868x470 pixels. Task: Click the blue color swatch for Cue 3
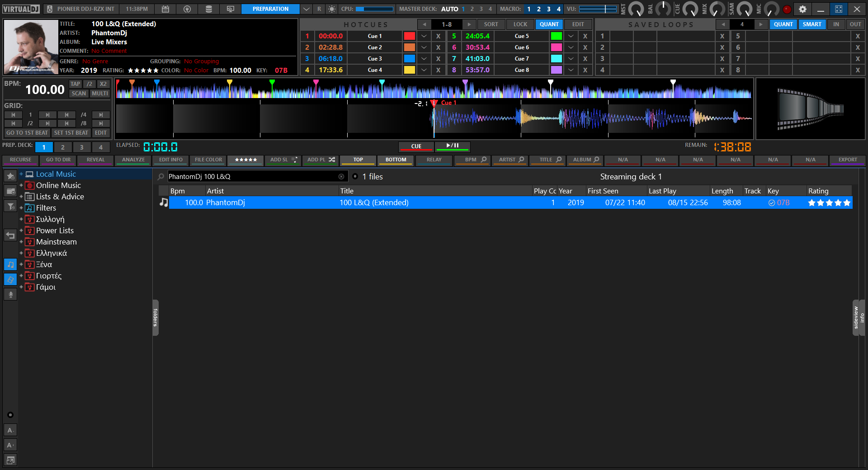[x=410, y=59]
